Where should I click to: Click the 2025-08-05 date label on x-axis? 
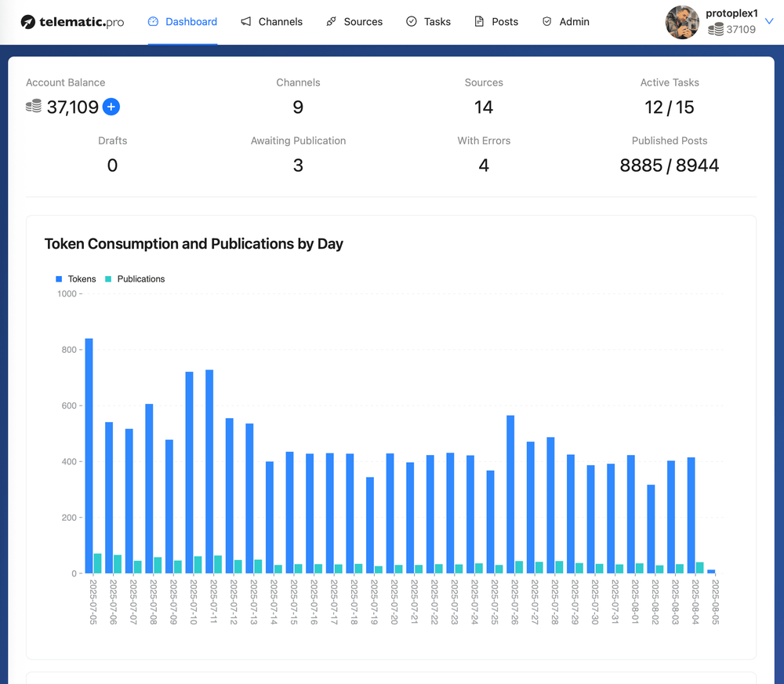(x=716, y=602)
